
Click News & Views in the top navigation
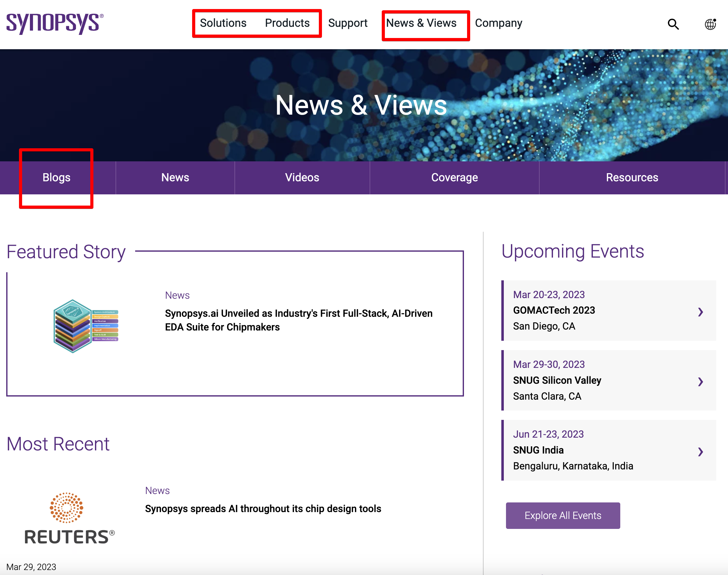(x=421, y=23)
